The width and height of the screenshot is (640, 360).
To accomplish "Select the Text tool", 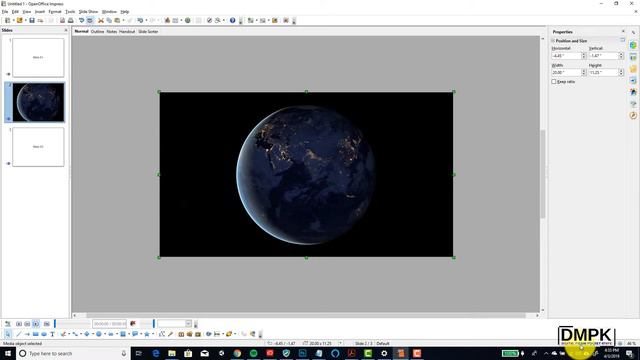I will coord(52,334).
